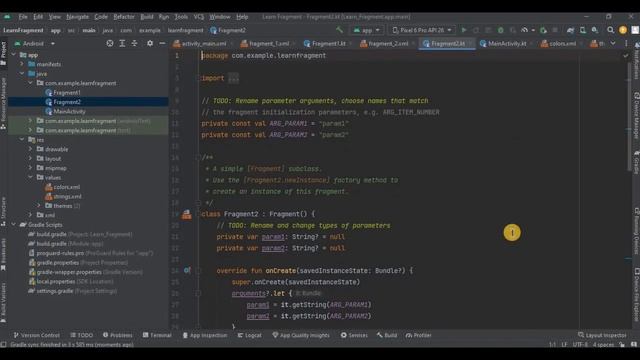This screenshot has width=640, height=360.
Task: Click the editor vertical scrollbar
Action: click(x=629, y=117)
